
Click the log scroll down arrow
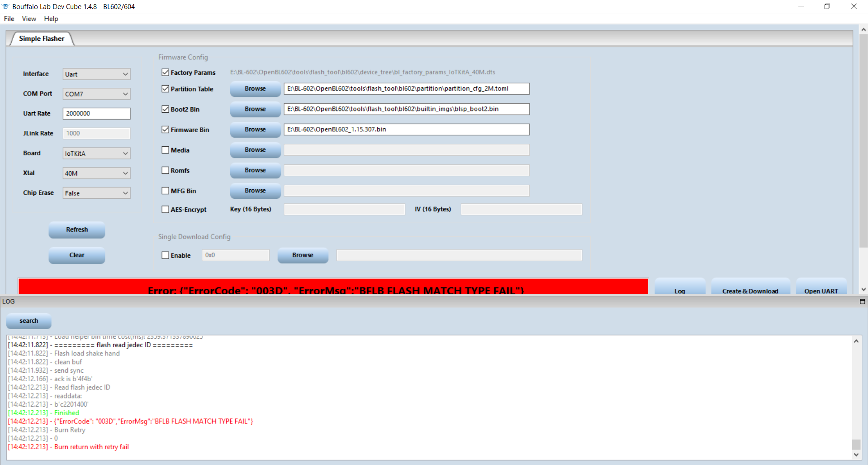tap(856, 455)
